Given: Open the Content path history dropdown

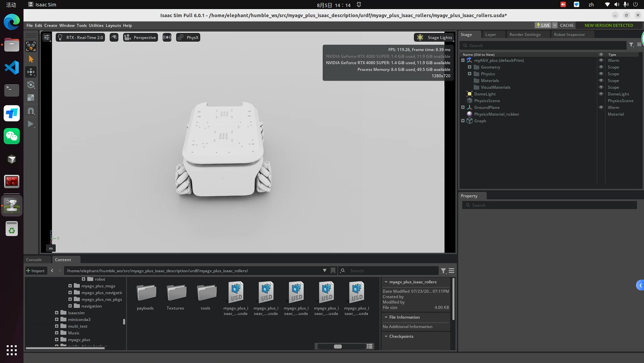Looking at the screenshot, I should point(325,271).
